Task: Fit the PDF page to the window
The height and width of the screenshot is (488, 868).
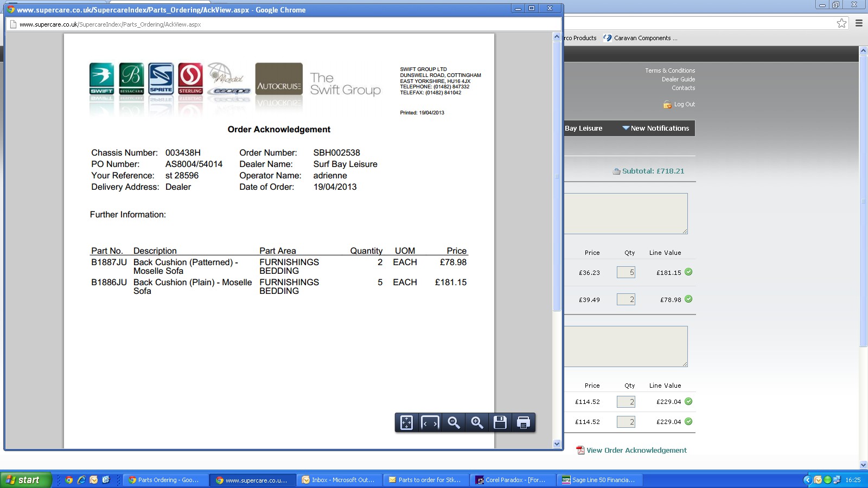Action: pos(406,422)
